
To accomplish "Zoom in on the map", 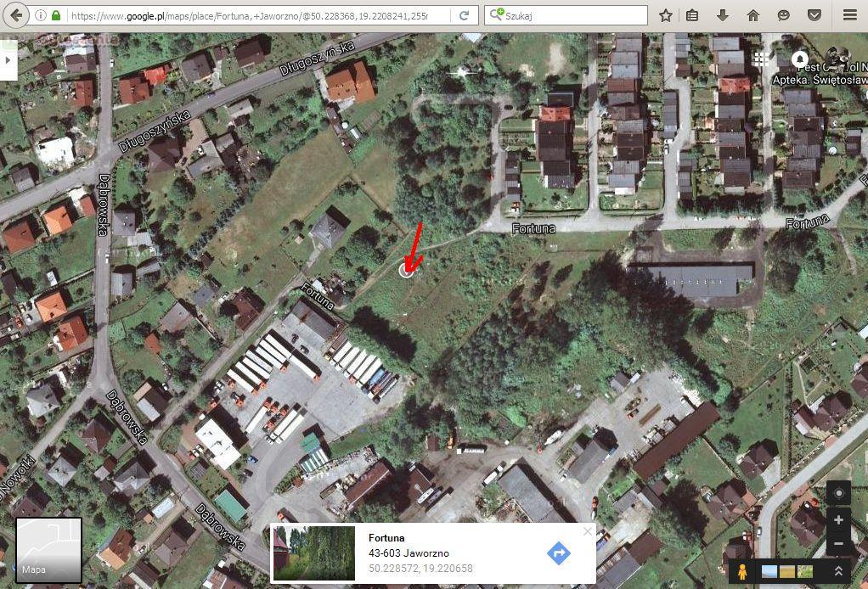I will coord(838,520).
